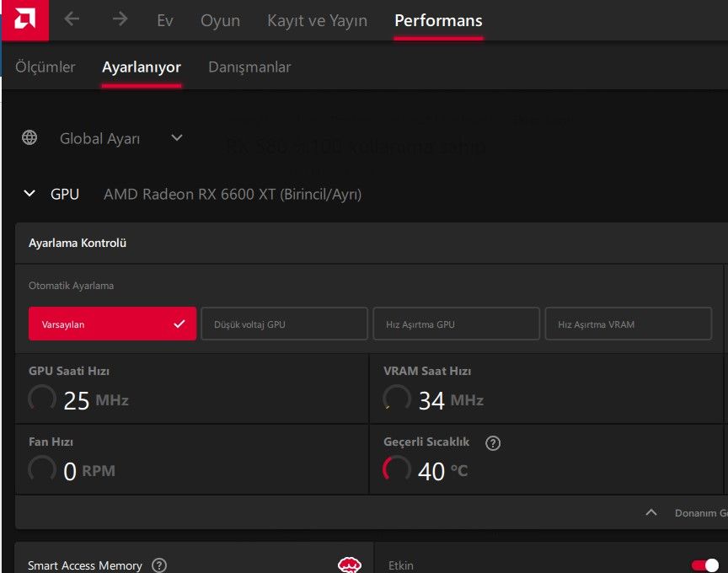Viewport: 728px width, 573px height.
Task: Click the red brain icon
Action: (349, 565)
